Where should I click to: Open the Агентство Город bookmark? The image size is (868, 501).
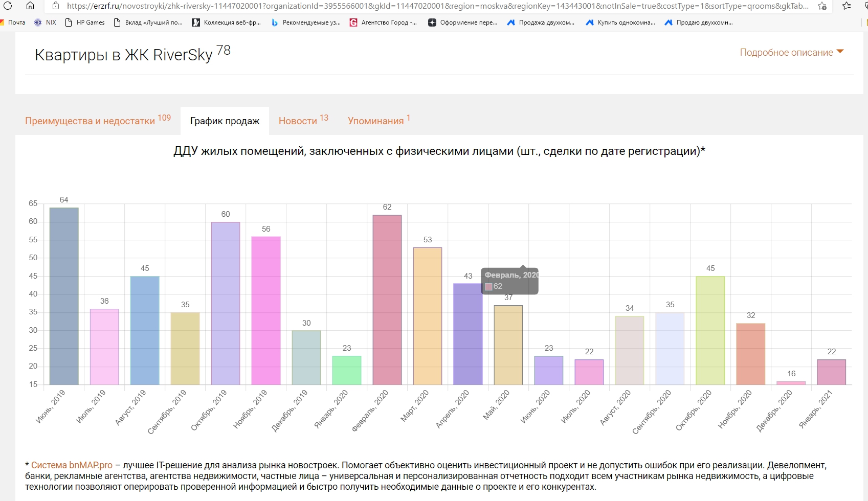383,22
